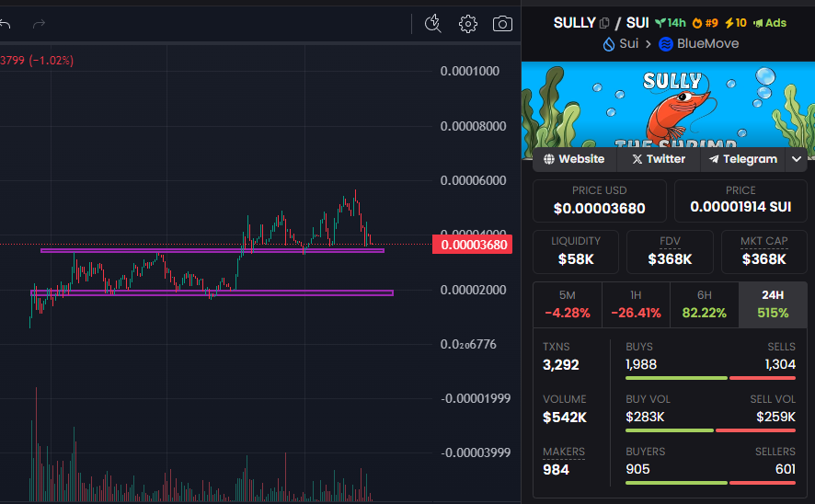Viewport: 815px width, 504px height.
Task: Click the MAKERS value 984
Action: point(556,470)
